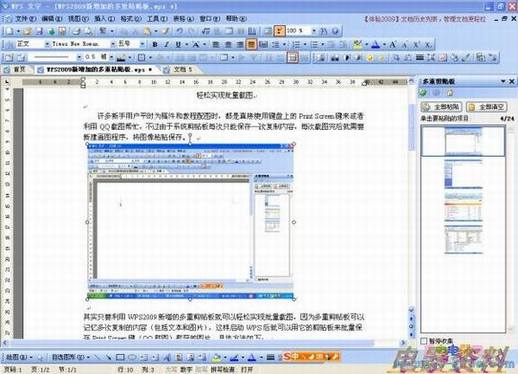Click the Bold formatting icon
The width and height of the screenshot is (518, 374).
click(x=155, y=44)
